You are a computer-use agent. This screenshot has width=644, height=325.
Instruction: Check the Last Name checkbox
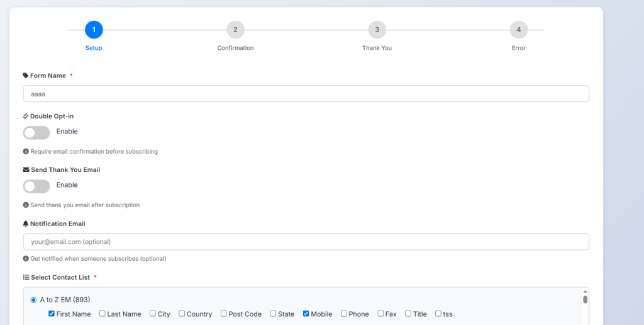[x=103, y=314]
